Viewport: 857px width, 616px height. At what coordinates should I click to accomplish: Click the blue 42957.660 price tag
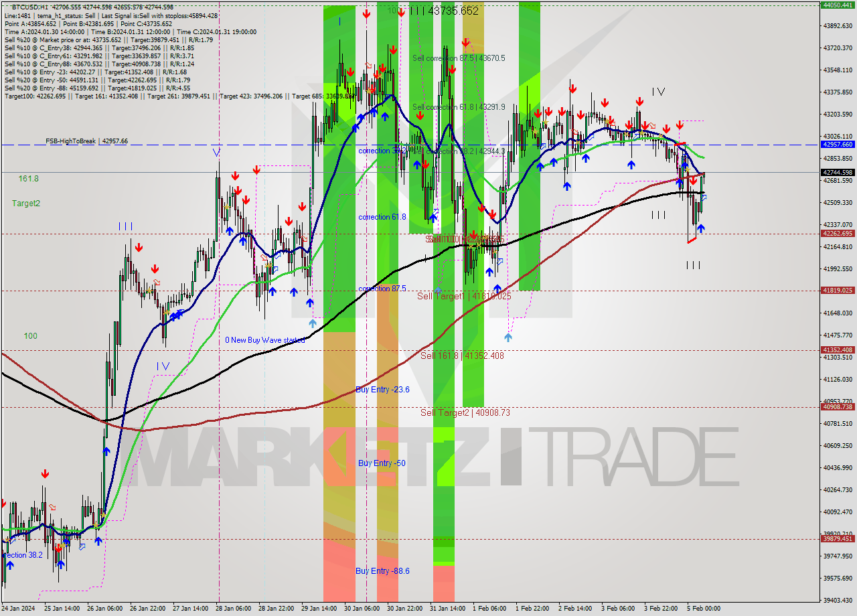coord(838,145)
